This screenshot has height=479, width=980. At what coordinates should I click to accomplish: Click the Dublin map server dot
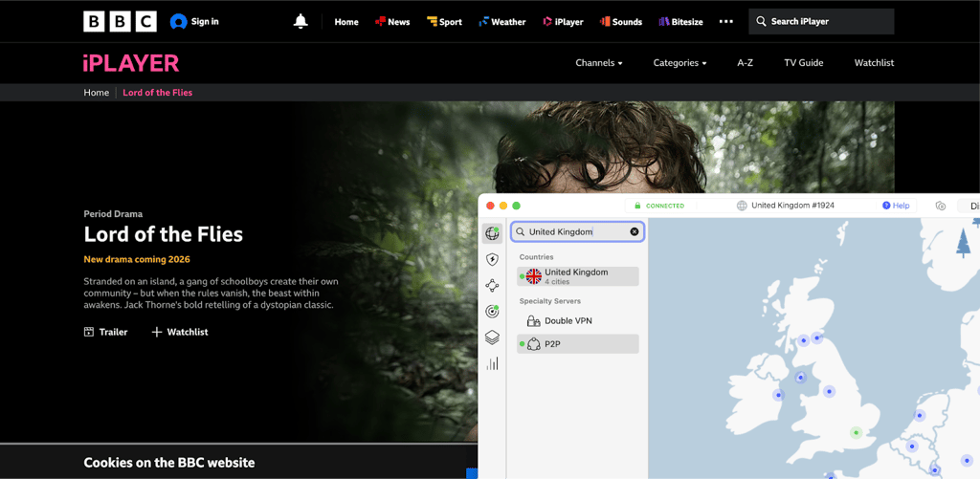[x=779, y=395]
